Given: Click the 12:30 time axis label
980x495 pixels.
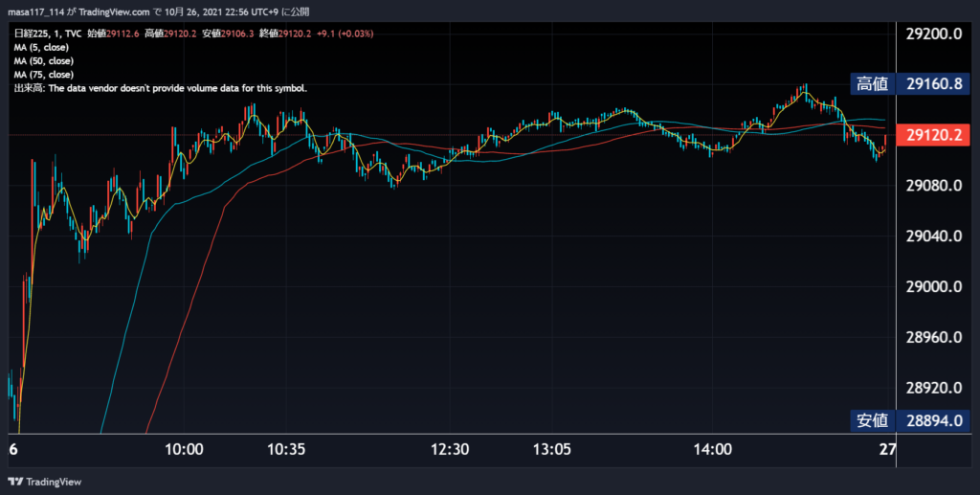Looking at the screenshot, I should click(x=450, y=449).
